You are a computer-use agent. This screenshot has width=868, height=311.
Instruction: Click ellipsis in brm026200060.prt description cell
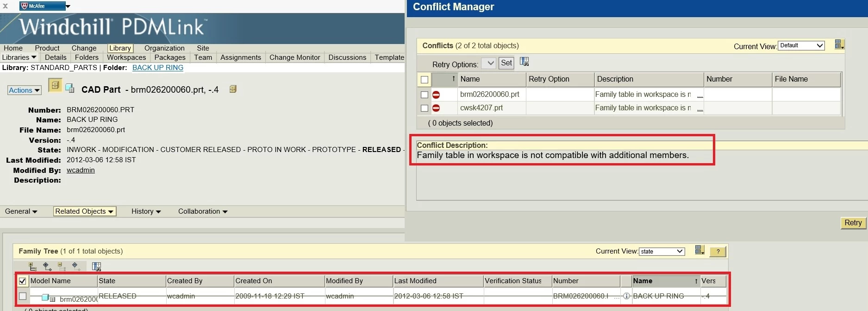pos(700,95)
